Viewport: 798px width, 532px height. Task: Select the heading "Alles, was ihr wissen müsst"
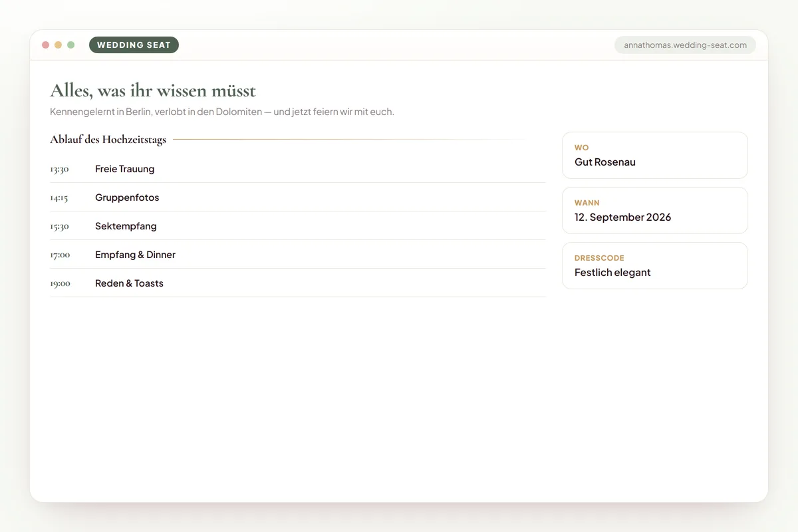(x=153, y=90)
